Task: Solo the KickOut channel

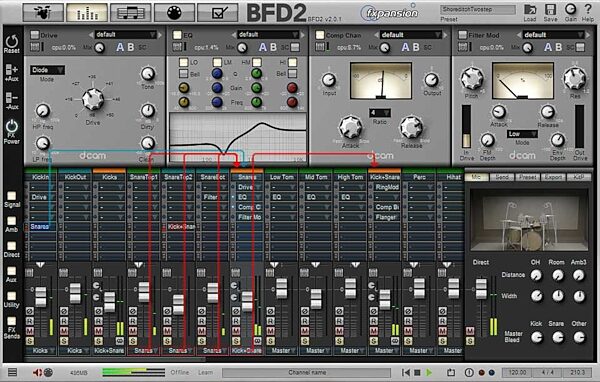Action: [64, 341]
